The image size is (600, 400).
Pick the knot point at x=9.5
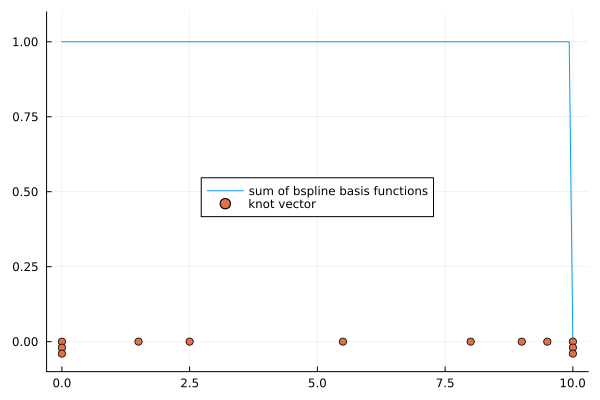coord(547,342)
